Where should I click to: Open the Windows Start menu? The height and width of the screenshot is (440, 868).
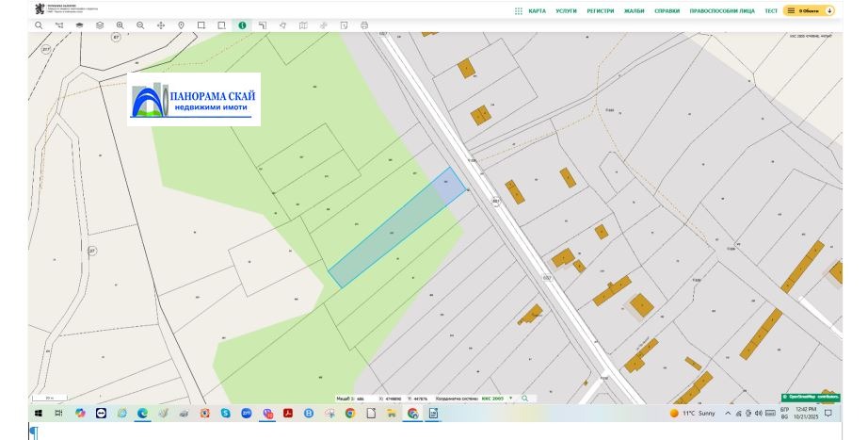(39, 413)
